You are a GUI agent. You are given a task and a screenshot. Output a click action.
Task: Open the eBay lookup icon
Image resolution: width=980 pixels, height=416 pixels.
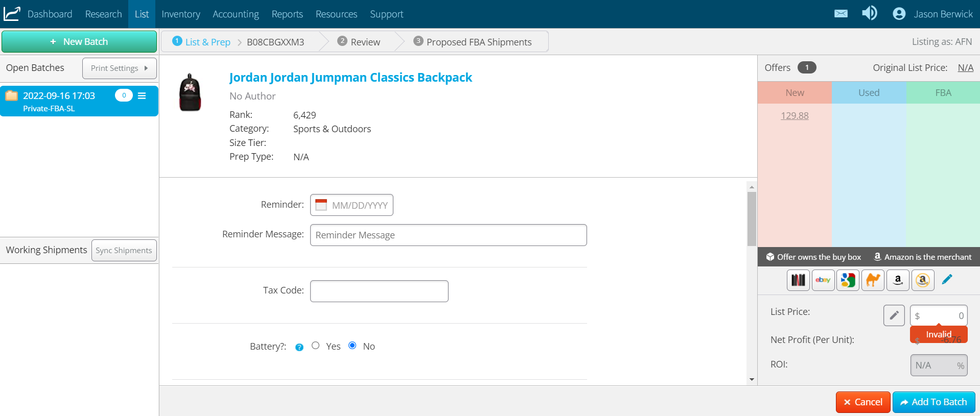click(x=823, y=280)
